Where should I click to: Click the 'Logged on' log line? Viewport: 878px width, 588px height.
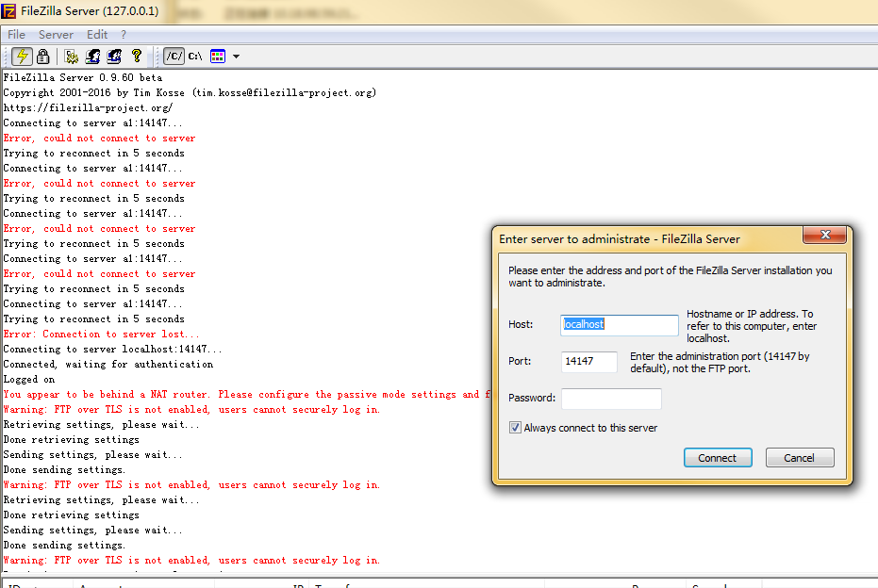29,380
